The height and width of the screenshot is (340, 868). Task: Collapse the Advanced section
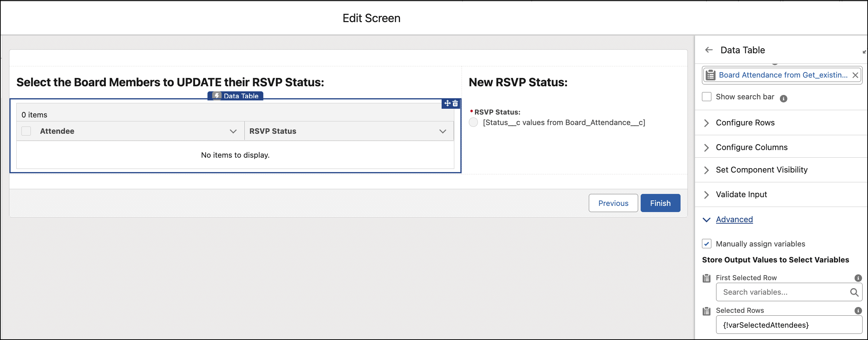(x=706, y=220)
